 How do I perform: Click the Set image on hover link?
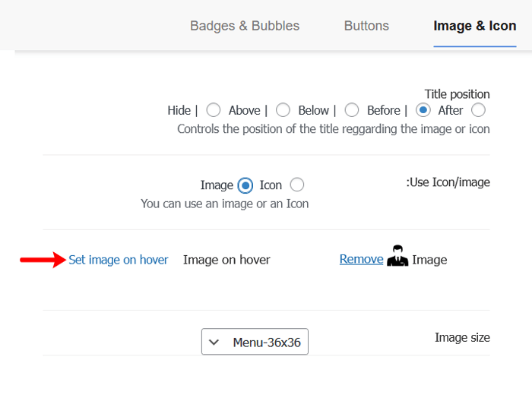[119, 260]
